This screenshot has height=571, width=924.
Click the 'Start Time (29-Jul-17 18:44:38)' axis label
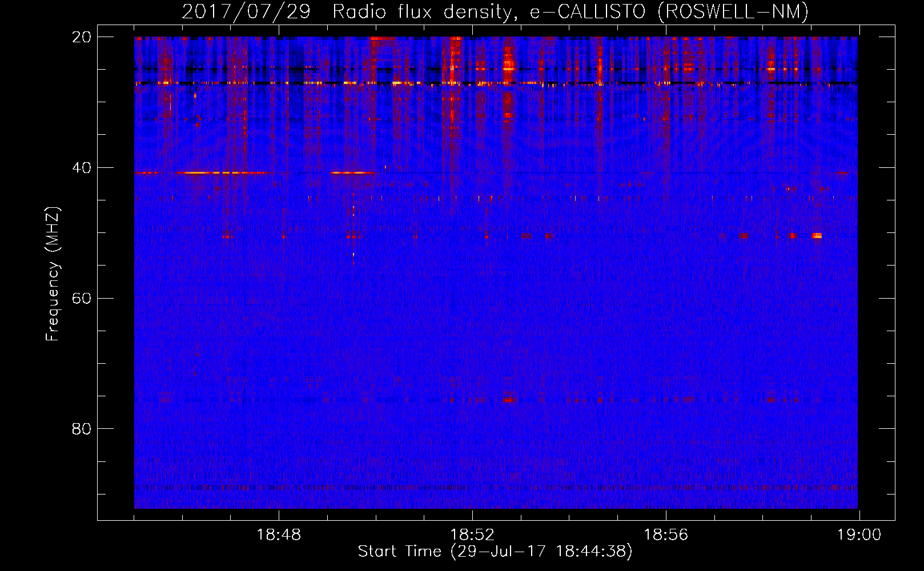tap(495, 552)
